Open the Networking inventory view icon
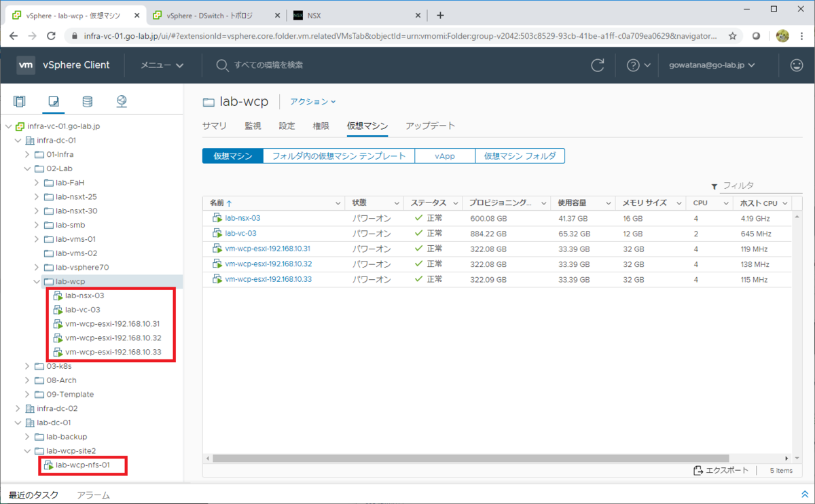815x504 pixels. tap(122, 102)
